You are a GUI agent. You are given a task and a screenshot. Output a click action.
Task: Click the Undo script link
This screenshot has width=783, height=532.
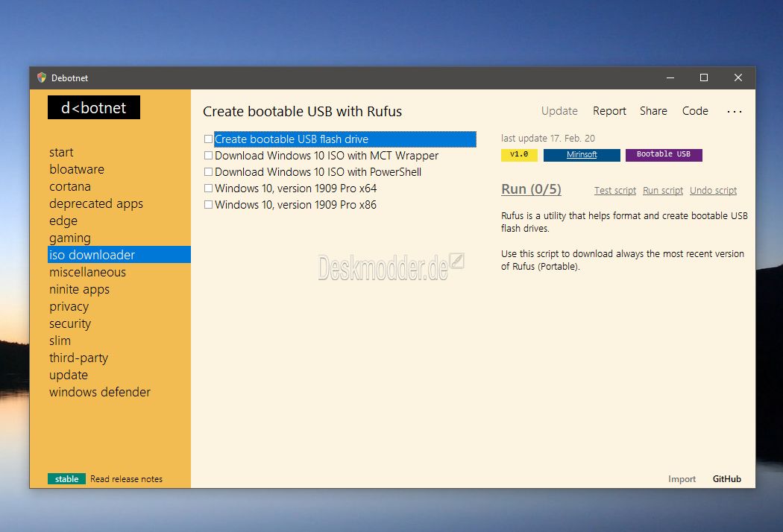(x=713, y=190)
